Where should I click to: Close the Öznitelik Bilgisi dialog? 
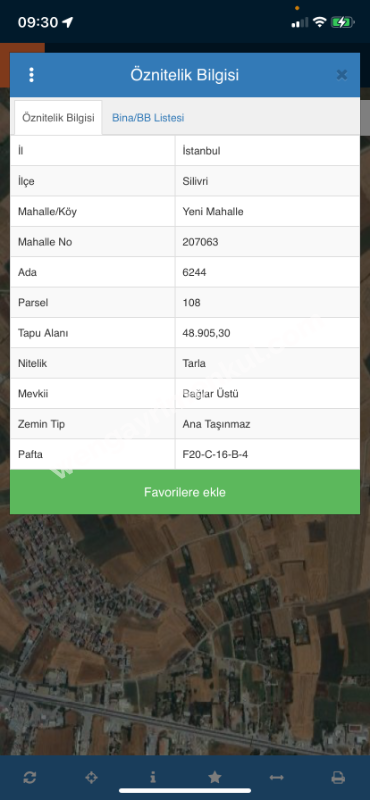click(341, 75)
